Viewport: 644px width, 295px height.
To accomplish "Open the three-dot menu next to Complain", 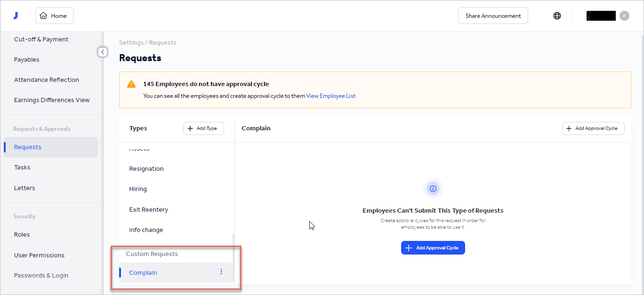I will pyautogui.click(x=221, y=272).
